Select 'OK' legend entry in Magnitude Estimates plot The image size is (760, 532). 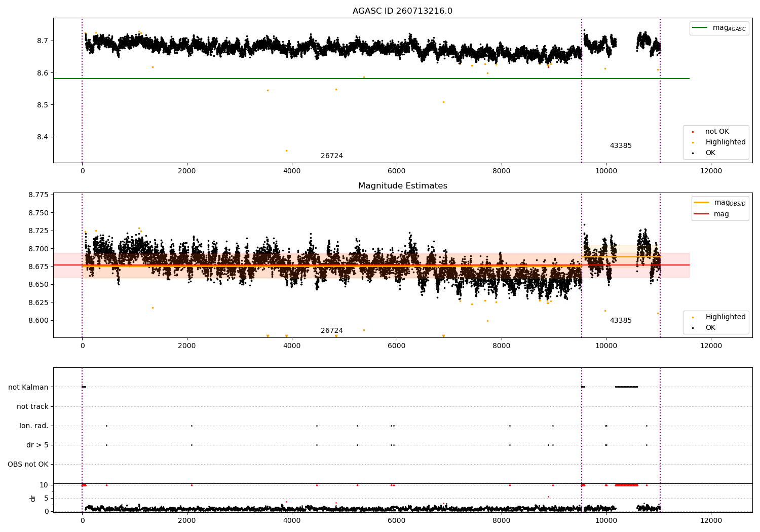coord(710,328)
